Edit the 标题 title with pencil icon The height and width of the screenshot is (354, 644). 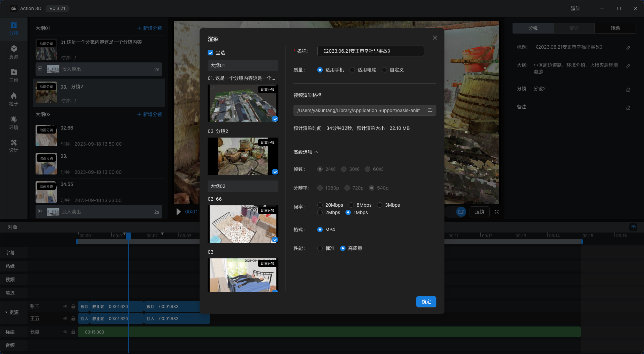628,48
